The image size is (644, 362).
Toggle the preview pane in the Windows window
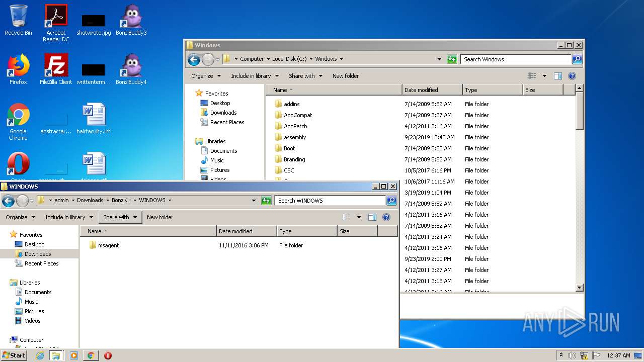(x=557, y=76)
